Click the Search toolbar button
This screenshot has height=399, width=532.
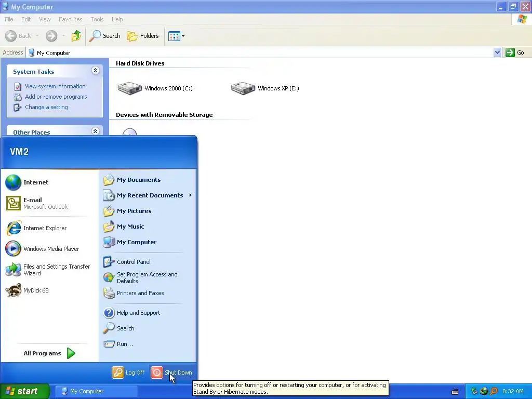click(105, 36)
